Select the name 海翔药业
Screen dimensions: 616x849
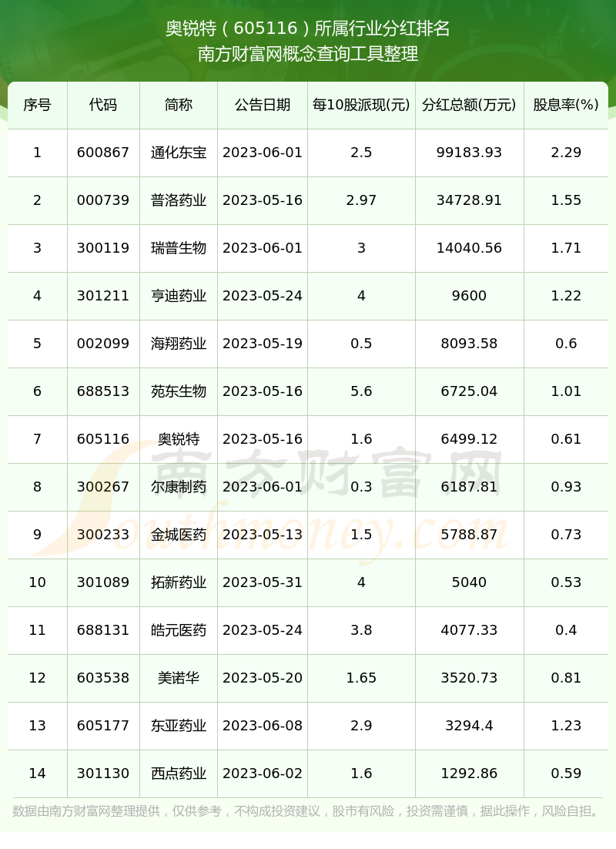179,344
